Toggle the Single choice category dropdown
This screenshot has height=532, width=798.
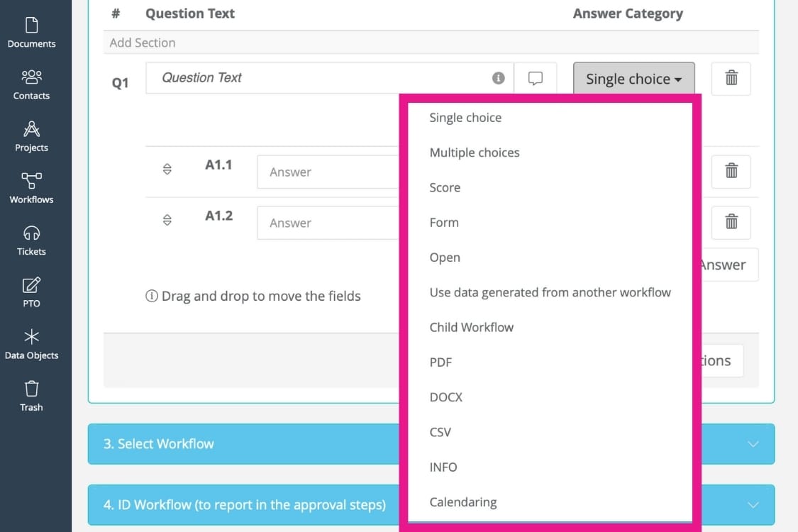(x=633, y=79)
